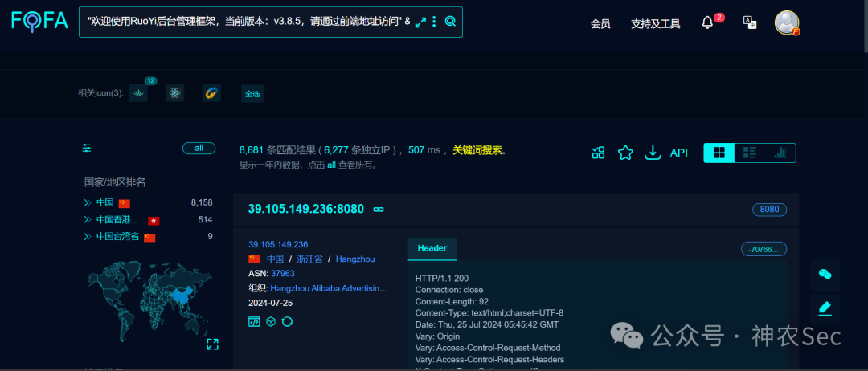Image resolution: width=868 pixels, height=371 pixels.
Task: Select the first related icon with badge 12
Action: pos(138,93)
